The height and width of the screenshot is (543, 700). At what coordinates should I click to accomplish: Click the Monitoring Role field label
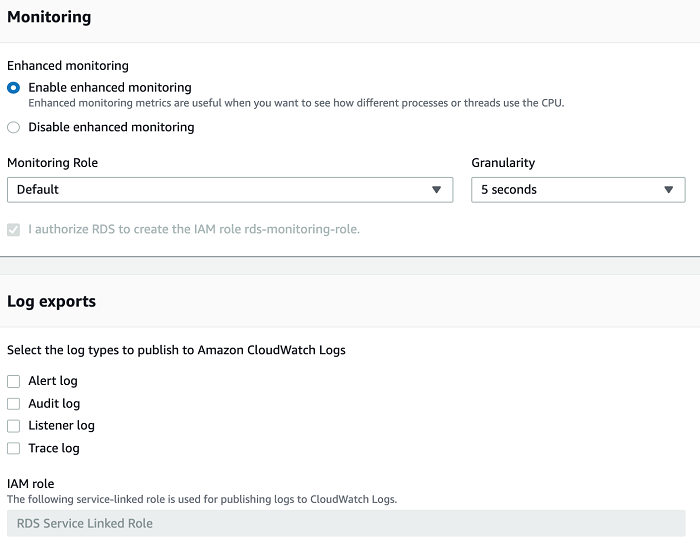[x=52, y=163]
